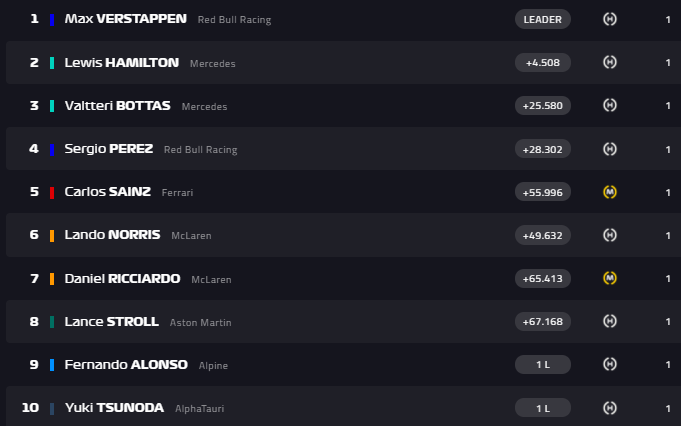Screen dimensions: 681x426
Task: Click the +25.580 gap badge for Bottas
Action: (543, 105)
